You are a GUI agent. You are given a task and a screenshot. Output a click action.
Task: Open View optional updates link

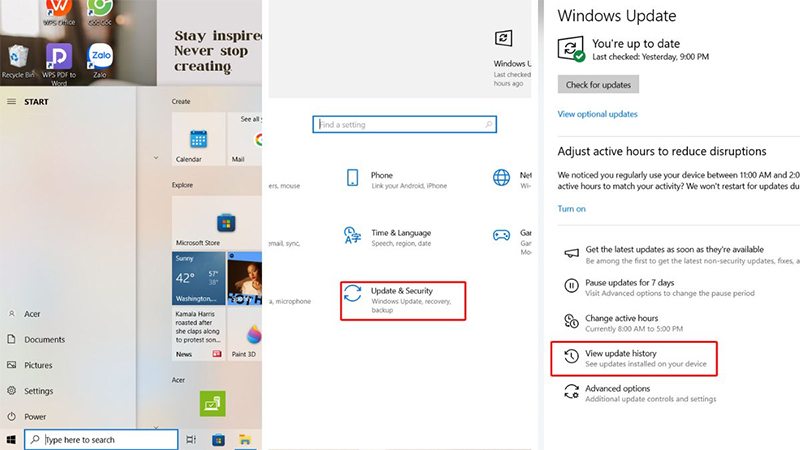pos(597,114)
